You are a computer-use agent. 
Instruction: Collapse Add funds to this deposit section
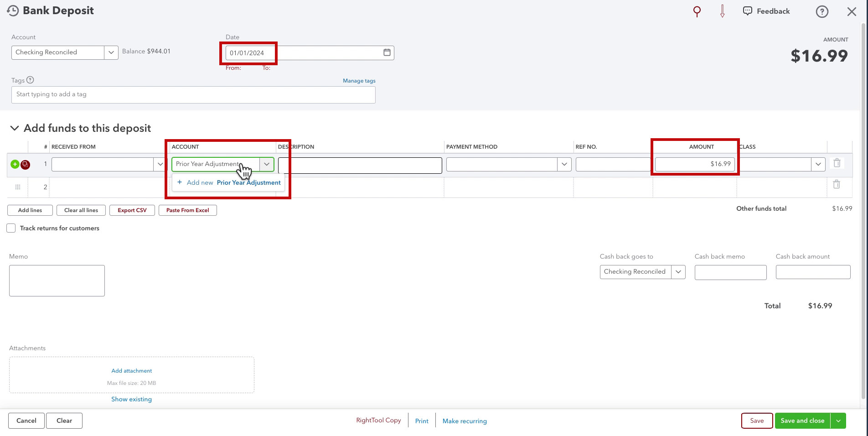pyautogui.click(x=15, y=128)
